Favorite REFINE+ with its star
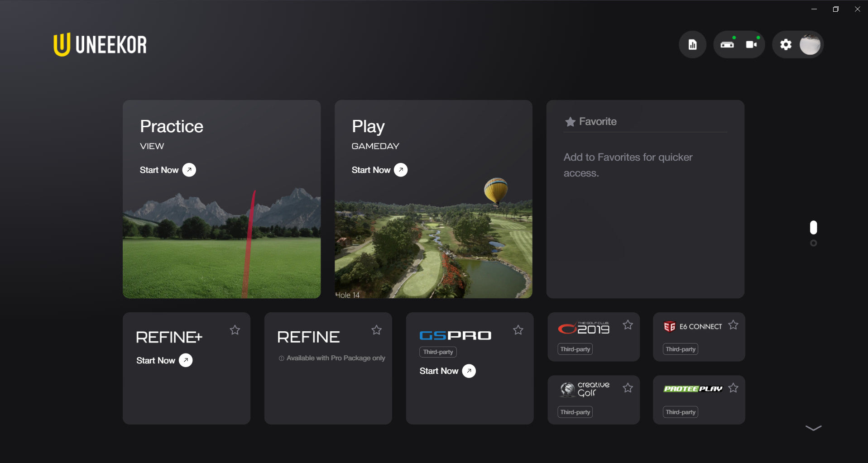 [235, 330]
